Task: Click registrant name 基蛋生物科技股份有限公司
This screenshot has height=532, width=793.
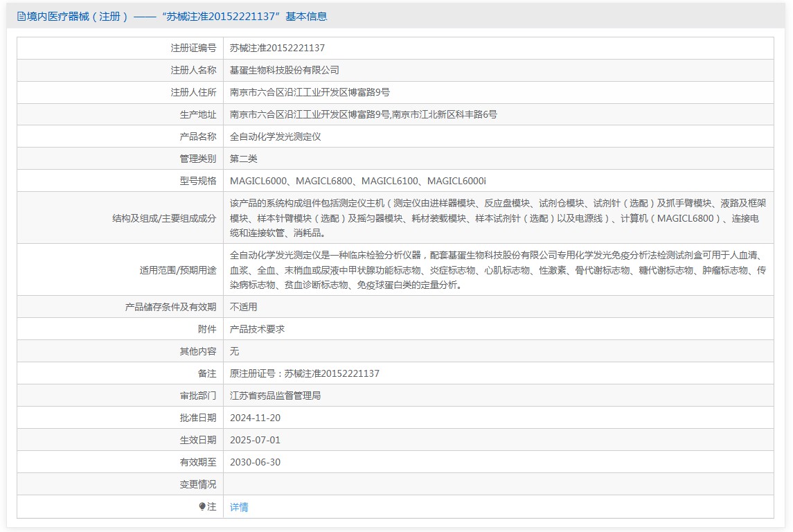Action: (284, 70)
